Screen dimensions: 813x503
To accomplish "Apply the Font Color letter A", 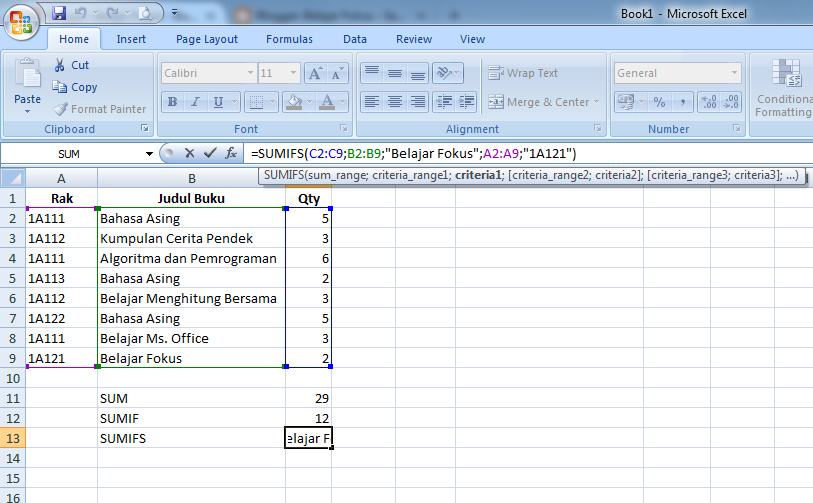I will 327,102.
